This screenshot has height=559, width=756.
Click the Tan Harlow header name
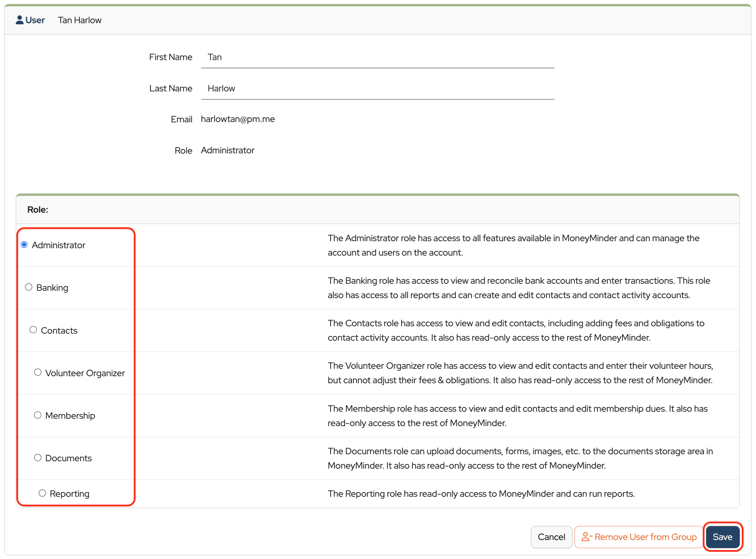tap(80, 20)
